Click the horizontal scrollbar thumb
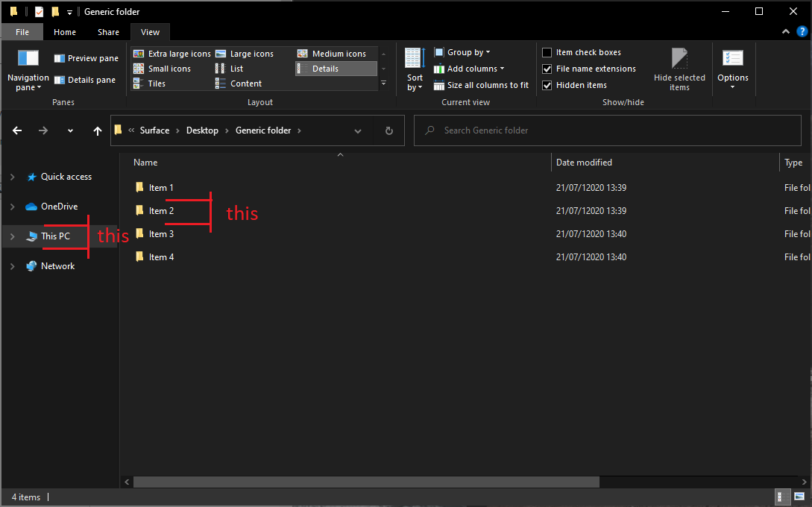This screenshot has width=812, height=507. [x=366, y=482]
